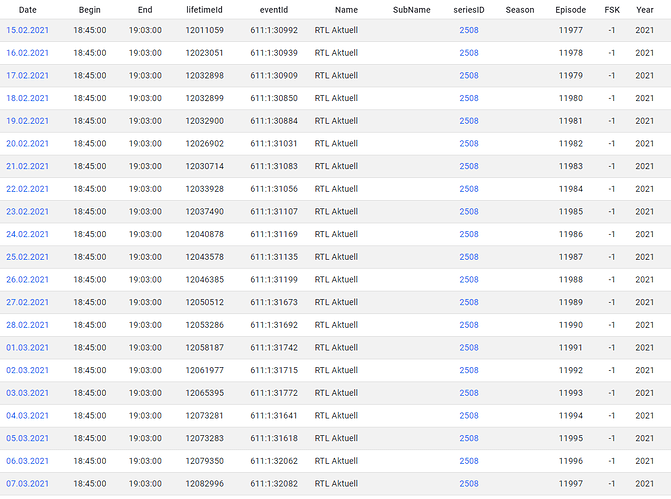Select Episode cell 11992
This screenshot has width=671, height=499.
571,371
